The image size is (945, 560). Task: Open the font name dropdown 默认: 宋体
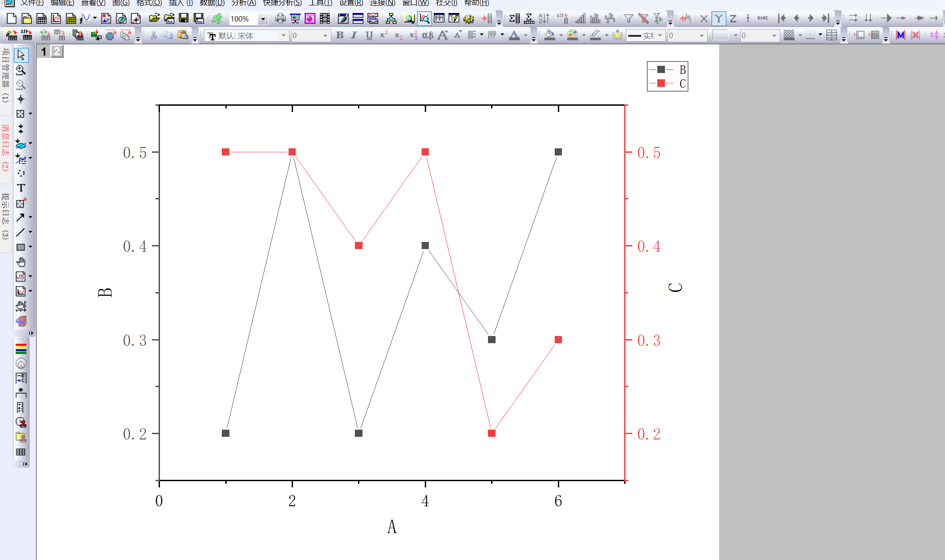[x=283, y=35]
